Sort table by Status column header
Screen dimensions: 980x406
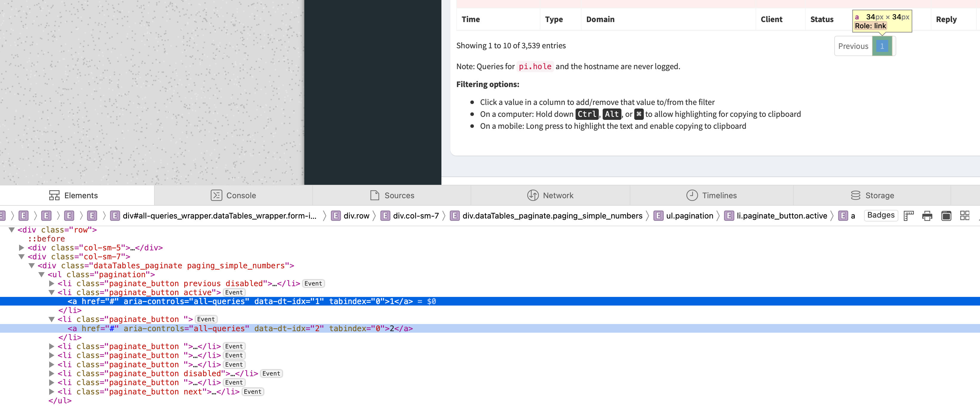point(822,19)
